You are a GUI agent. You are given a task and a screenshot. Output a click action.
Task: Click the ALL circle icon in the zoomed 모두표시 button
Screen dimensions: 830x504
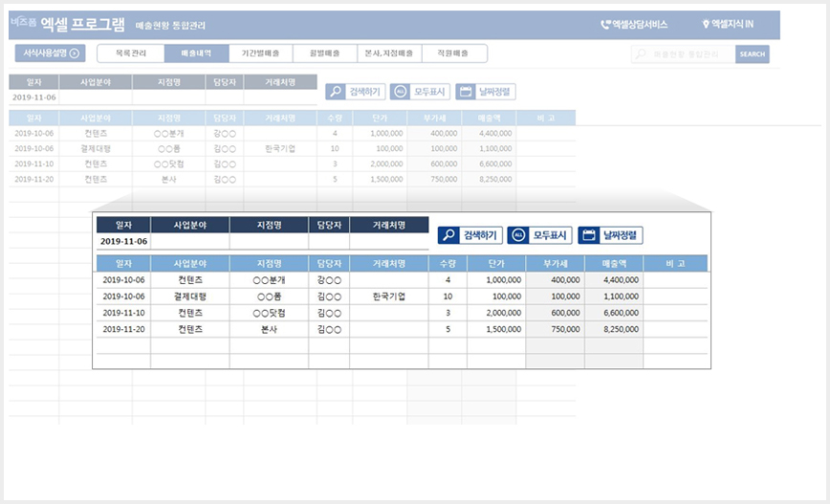point(518,235)
